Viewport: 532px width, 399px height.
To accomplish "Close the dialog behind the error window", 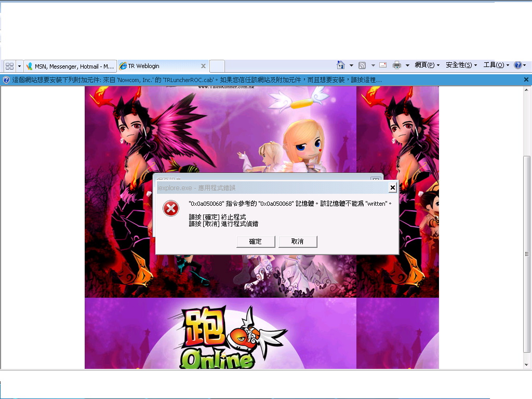I will 376,179.
